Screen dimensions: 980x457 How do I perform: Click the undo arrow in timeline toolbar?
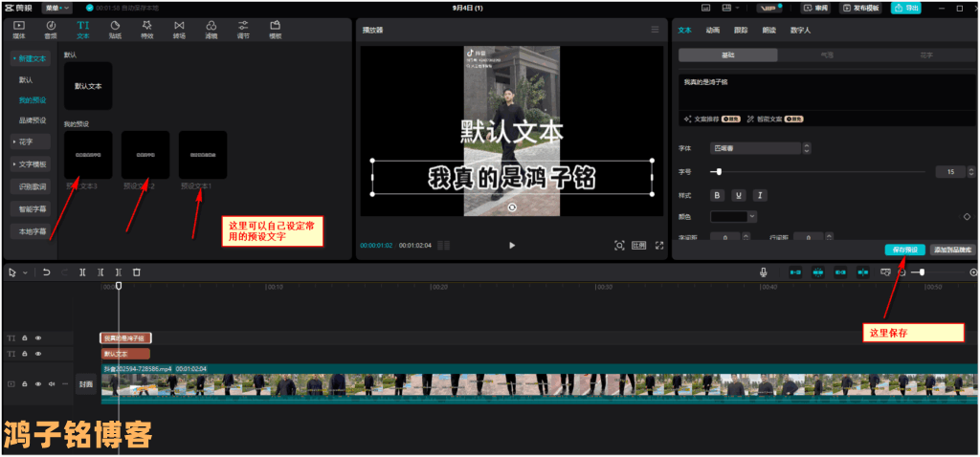46,272
